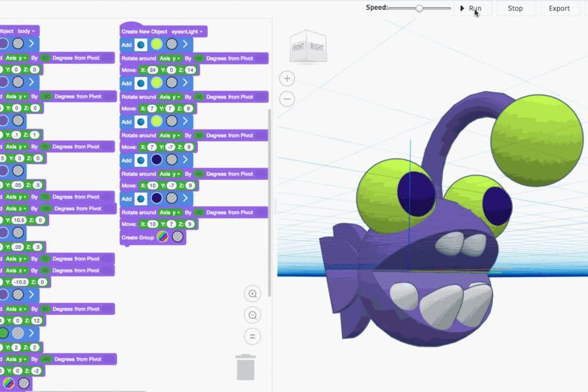Toggle hole option beside the first dark blue swatch
Screen dimensions: 588x392
click(171, 160)
